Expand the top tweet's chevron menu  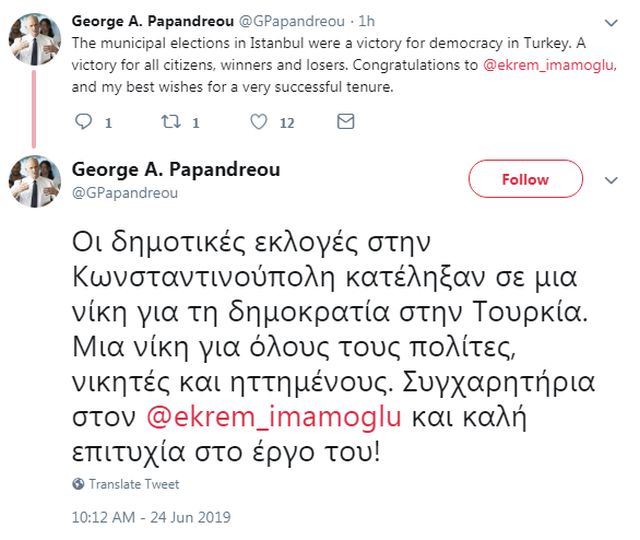(612, 23)
